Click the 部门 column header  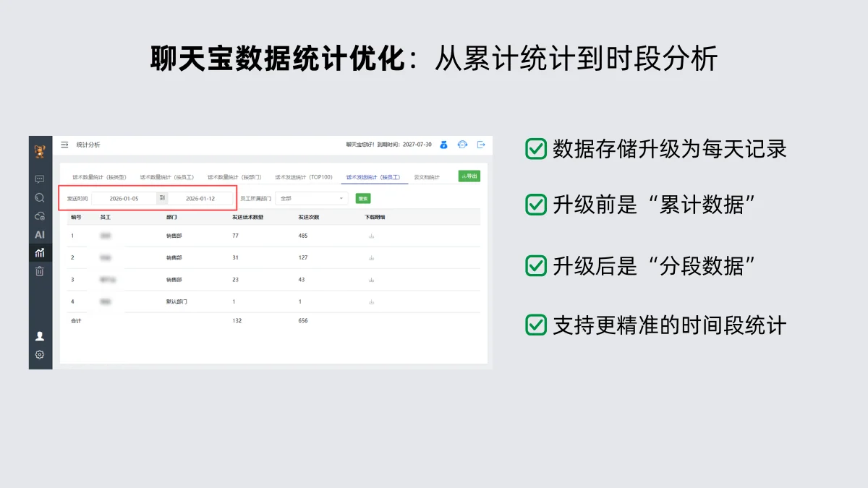(171, 217)
